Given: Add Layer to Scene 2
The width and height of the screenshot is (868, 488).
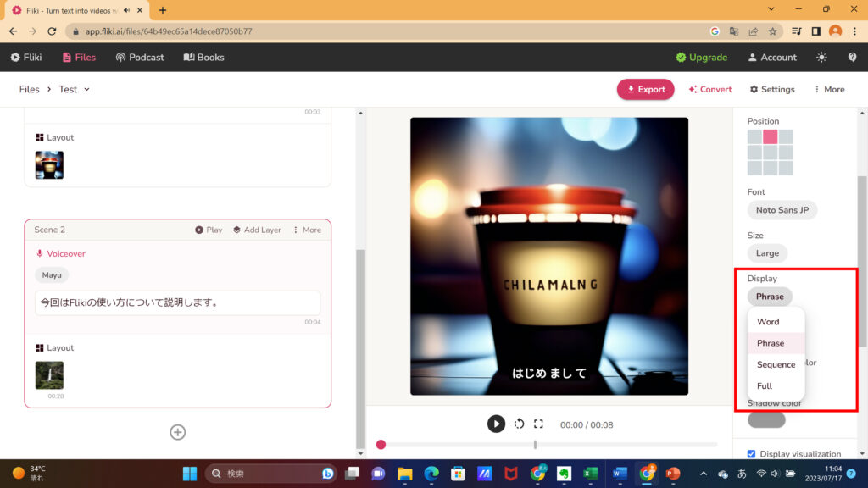Looking at the screenshot, I should pos(258,230).
